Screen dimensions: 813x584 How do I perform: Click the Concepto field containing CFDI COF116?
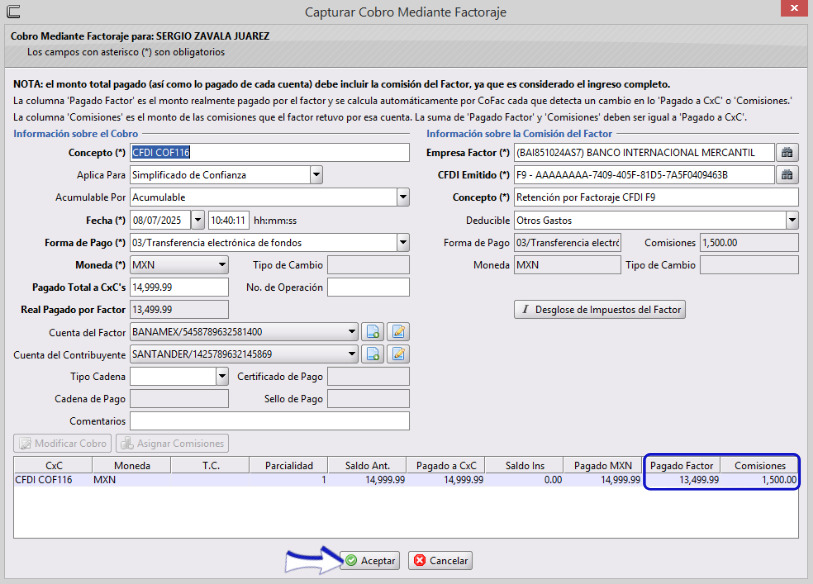click(270, 152)
